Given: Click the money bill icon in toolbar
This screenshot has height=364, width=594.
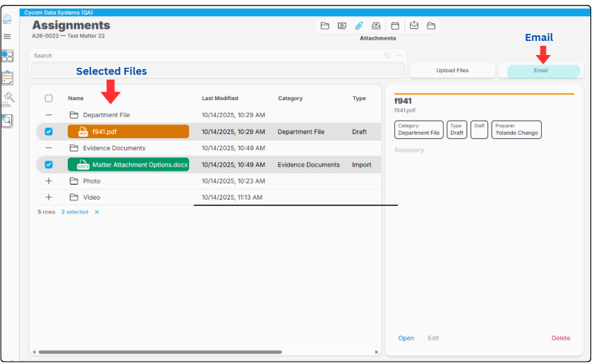Looking at the screenshot, I should (x=341, y=26).
